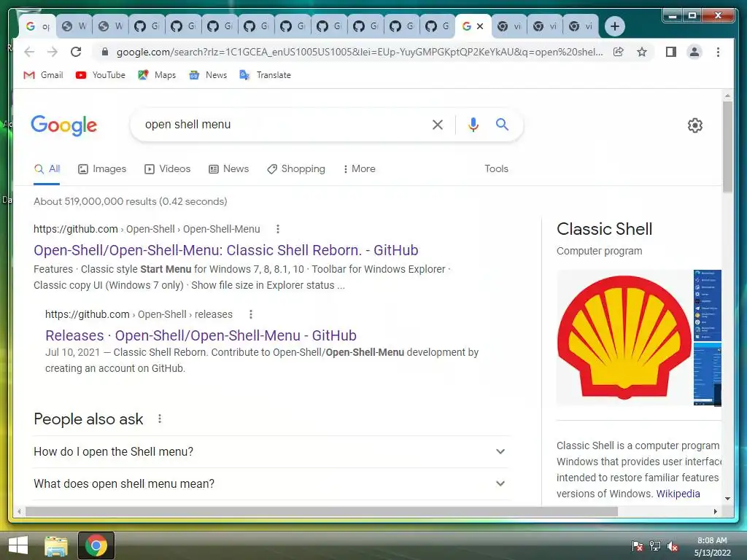747x560 pixels.
Task: Clear the search query with X
Action: (438, 125)
